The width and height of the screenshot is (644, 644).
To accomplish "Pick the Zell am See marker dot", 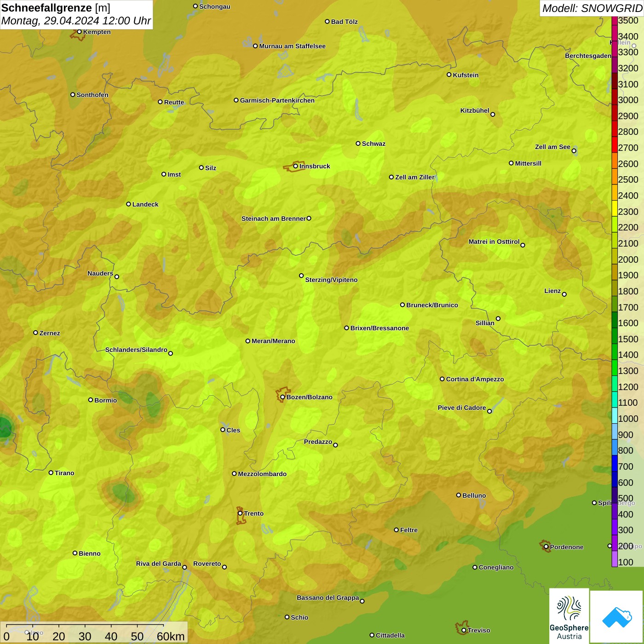I will tap(574, 150).
